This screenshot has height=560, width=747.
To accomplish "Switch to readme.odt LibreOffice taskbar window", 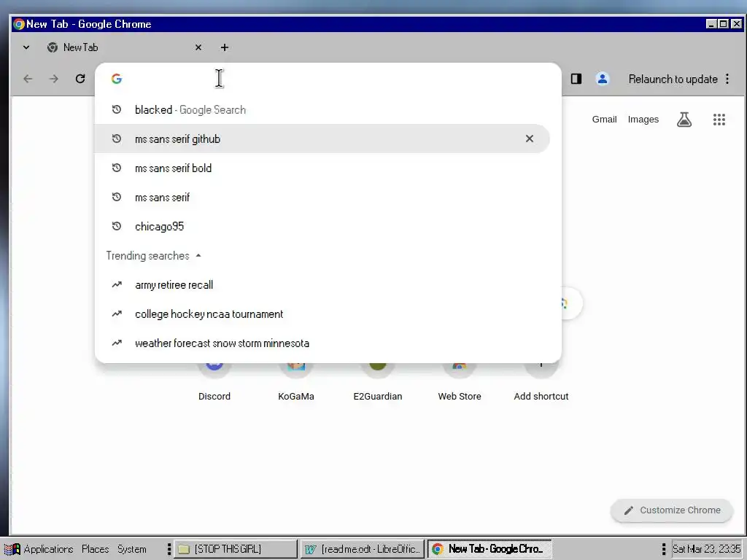I will point(362,549).
